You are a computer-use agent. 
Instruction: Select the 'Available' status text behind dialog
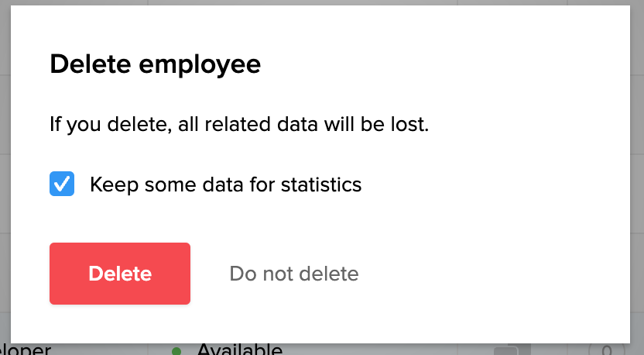click(239, 350)
